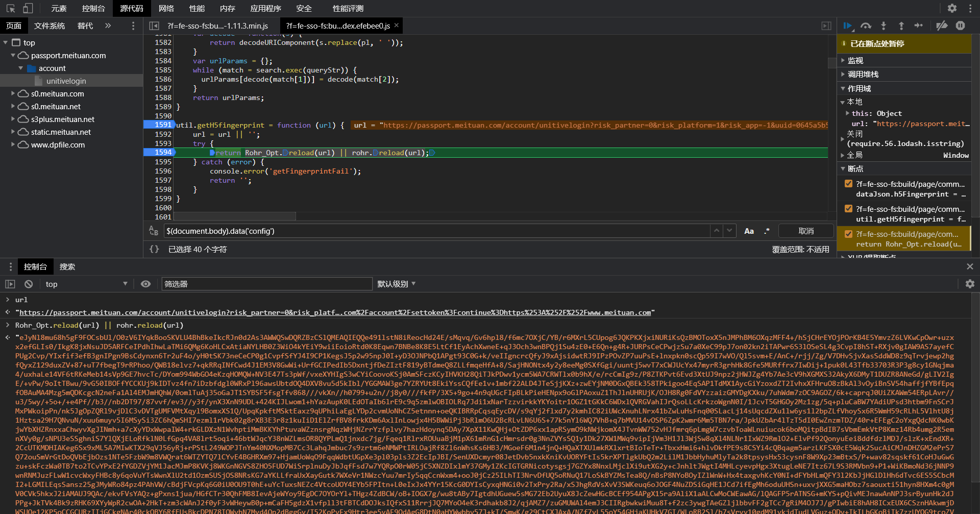Show the console sidebar icon
Screen dimensions: 980x514
coord(10,284)
